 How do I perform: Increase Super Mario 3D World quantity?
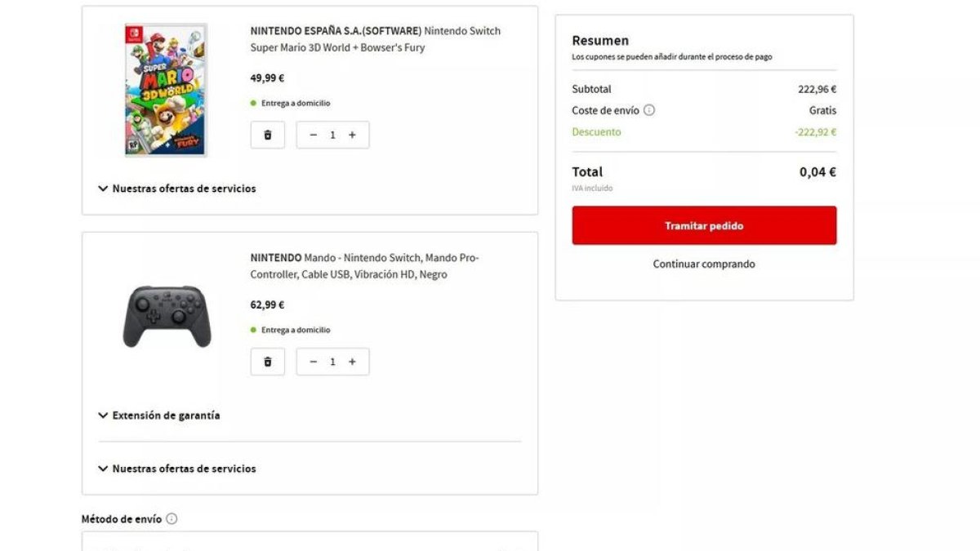tap(352, 134)
